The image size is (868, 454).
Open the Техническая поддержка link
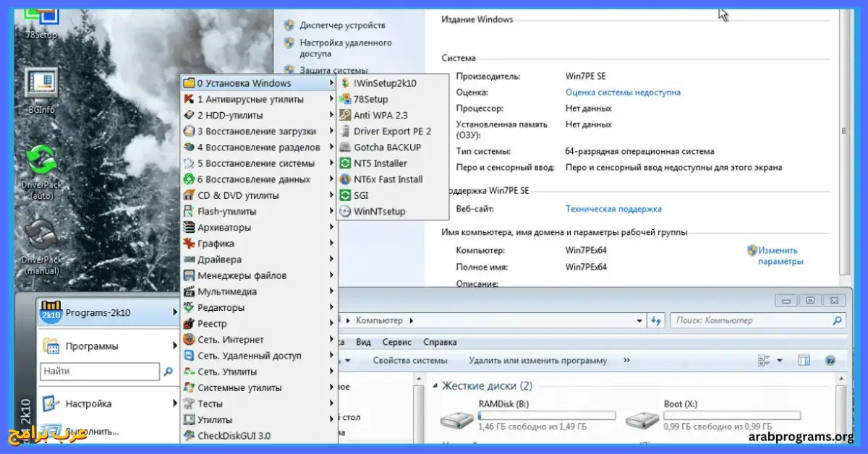pos(613,209)
